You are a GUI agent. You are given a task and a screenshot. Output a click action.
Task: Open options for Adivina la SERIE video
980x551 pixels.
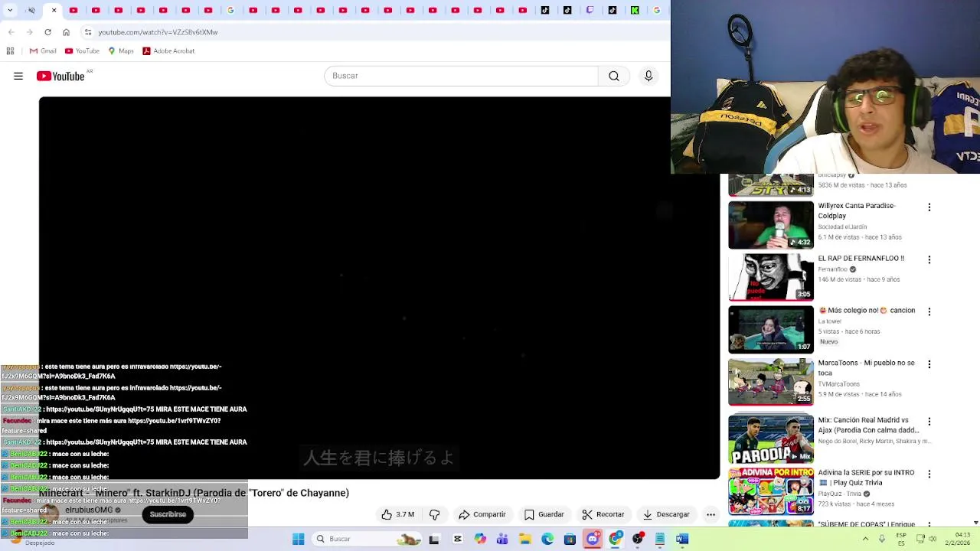coord(929,474)
